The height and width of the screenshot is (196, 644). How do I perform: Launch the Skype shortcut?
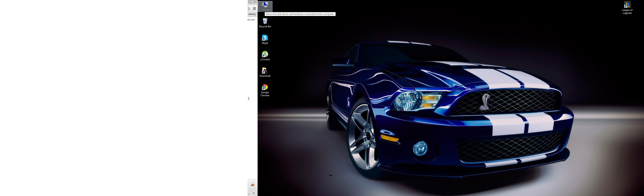pos(265,39)
